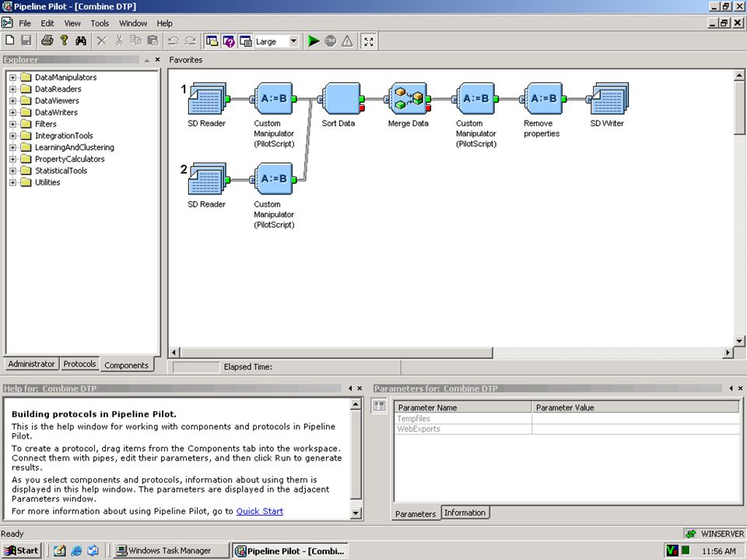The image size is (747, 560).
Task: Expand the DataManipulators folder
Action: pos(13,77)
